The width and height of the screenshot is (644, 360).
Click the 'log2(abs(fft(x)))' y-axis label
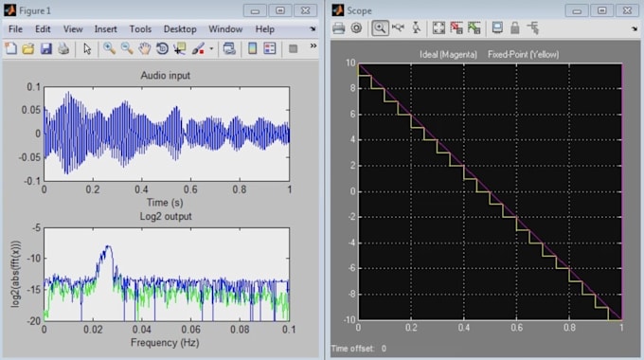[15, 274]
